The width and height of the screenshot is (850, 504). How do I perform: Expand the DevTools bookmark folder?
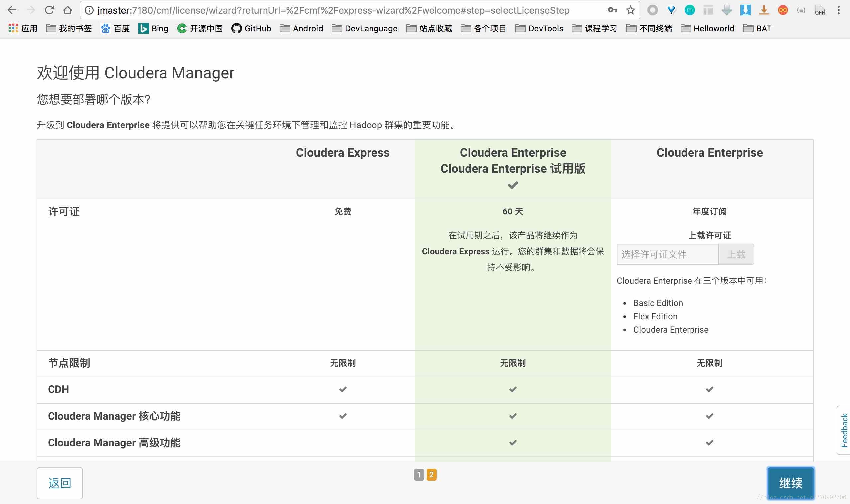[539, 28]
